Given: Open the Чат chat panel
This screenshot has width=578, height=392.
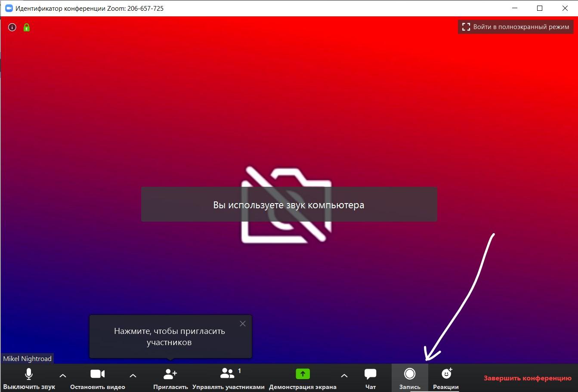Looking at the screenshot, I should (x=370, y=378).
